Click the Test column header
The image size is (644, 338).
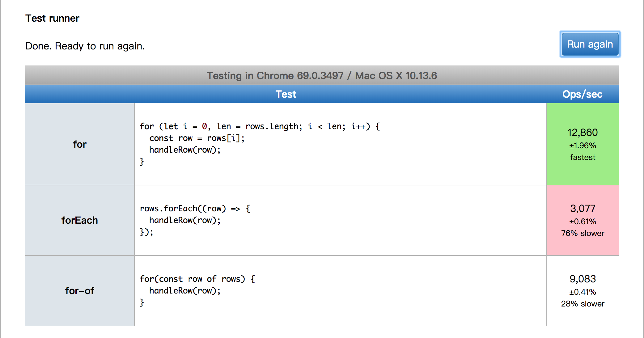click(x=286, y=94)
